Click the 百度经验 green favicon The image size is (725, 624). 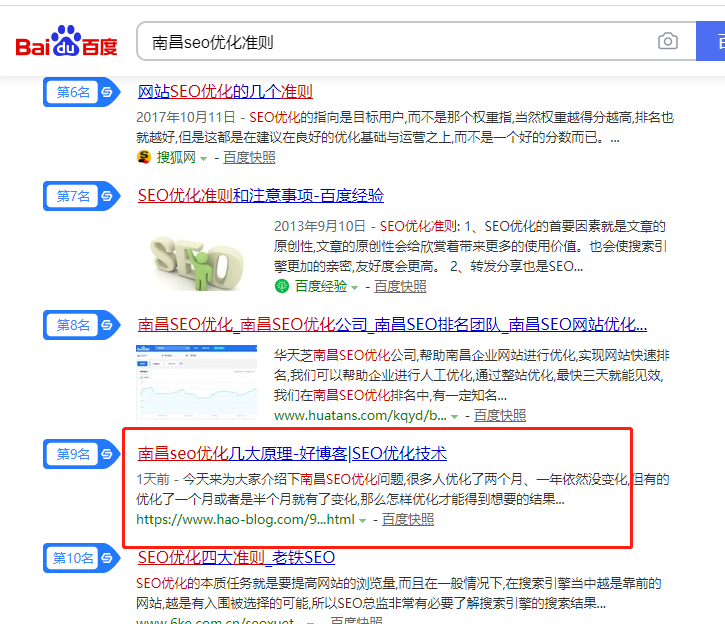tap(282, 287)
